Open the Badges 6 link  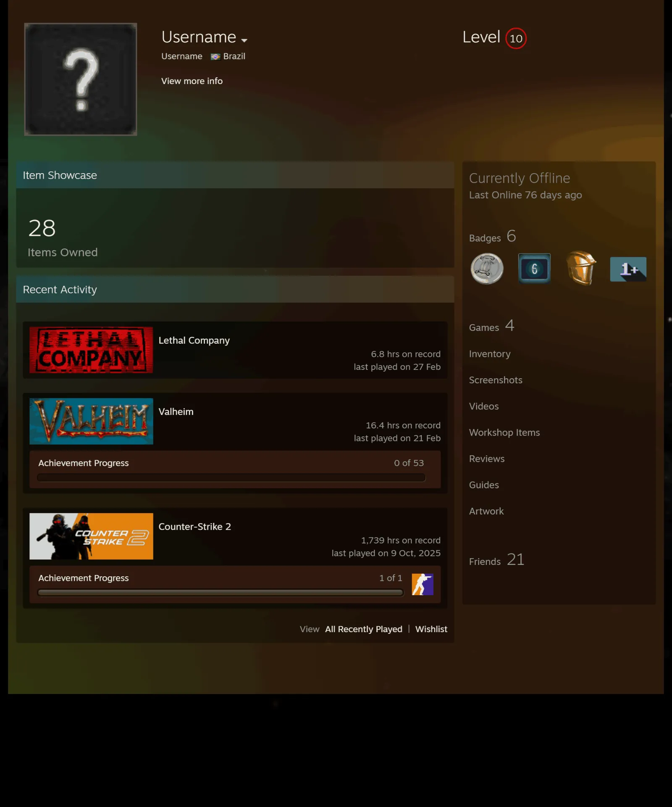pos(493,237)
